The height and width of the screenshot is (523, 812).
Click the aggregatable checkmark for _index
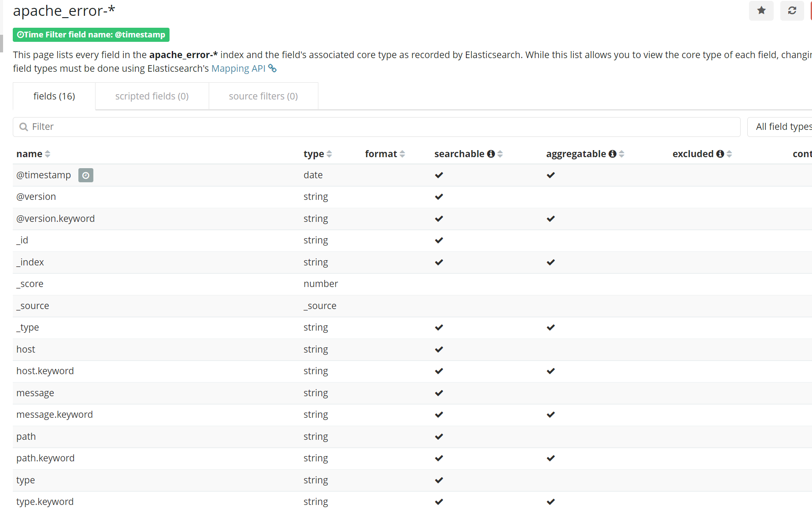[551, 262]
